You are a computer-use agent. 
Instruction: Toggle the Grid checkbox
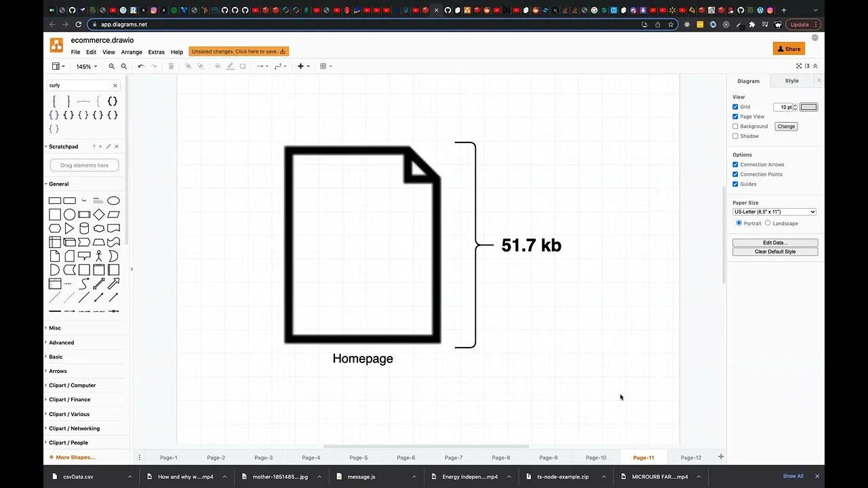(x=735, y=107)
